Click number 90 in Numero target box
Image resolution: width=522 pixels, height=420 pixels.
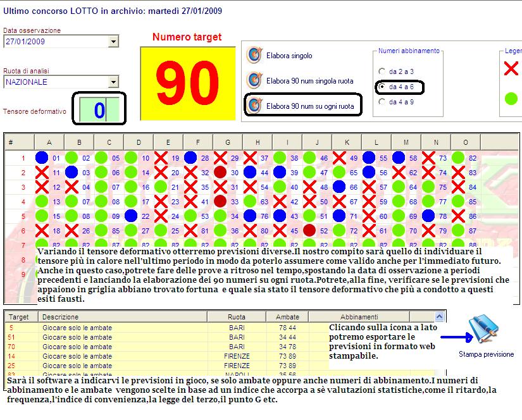[187, 83]
